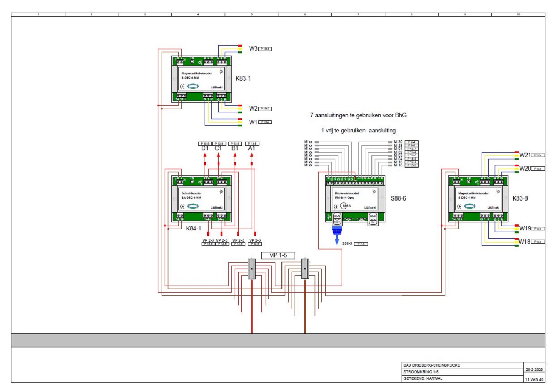The image size is (556, 392).
Task: Select the K83-8 label
Action: coord(520,198)
